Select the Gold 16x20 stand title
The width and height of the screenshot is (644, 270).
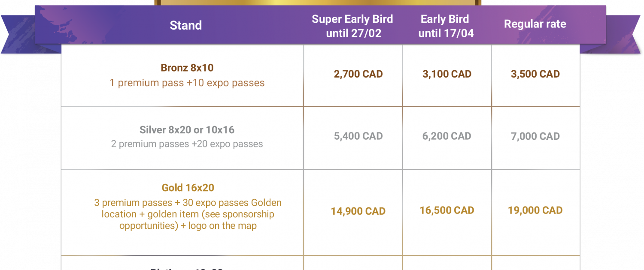click(x=188, y=188)
